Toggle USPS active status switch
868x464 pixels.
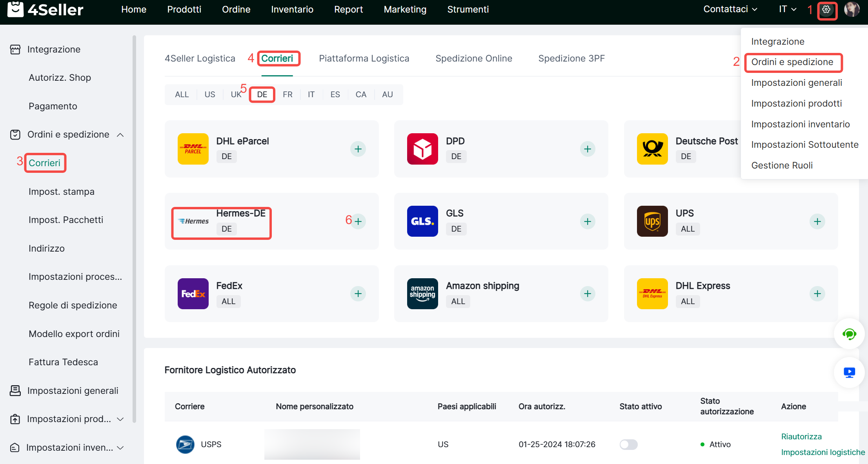coord(628,444)
